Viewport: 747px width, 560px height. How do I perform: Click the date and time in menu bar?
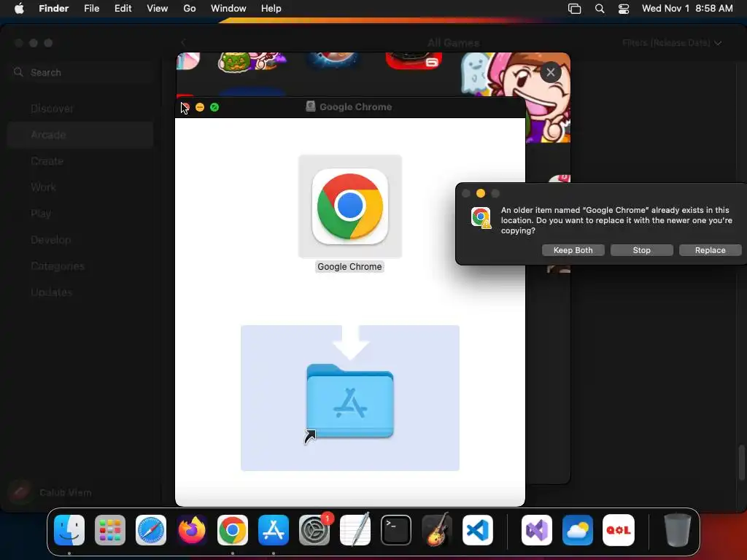tap(687, 8)
